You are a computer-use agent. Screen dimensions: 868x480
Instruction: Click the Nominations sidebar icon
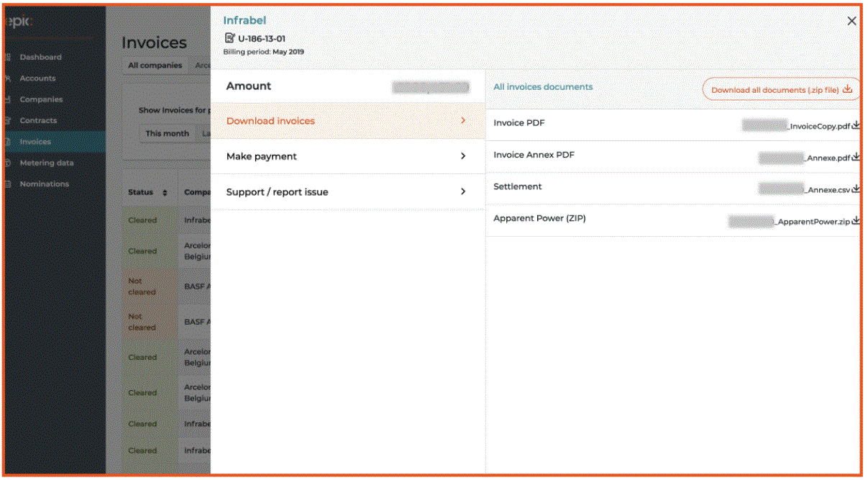coord(8,184)
